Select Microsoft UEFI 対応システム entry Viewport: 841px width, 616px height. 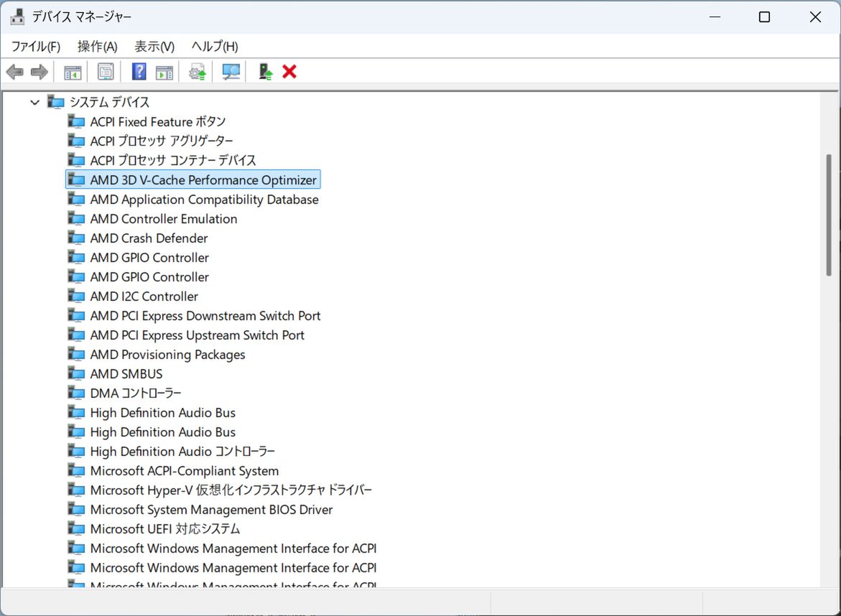165,529
